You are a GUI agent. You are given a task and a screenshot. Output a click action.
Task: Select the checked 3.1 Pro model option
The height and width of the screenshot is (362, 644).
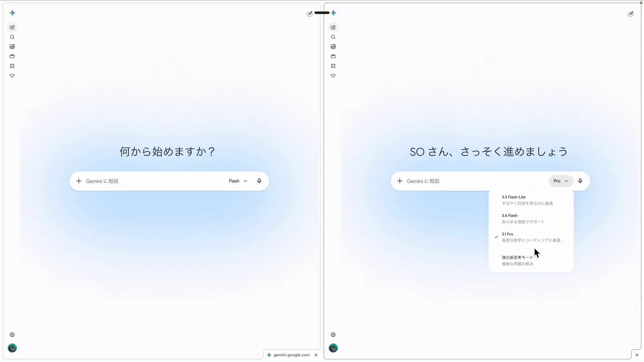click(531, 237)
